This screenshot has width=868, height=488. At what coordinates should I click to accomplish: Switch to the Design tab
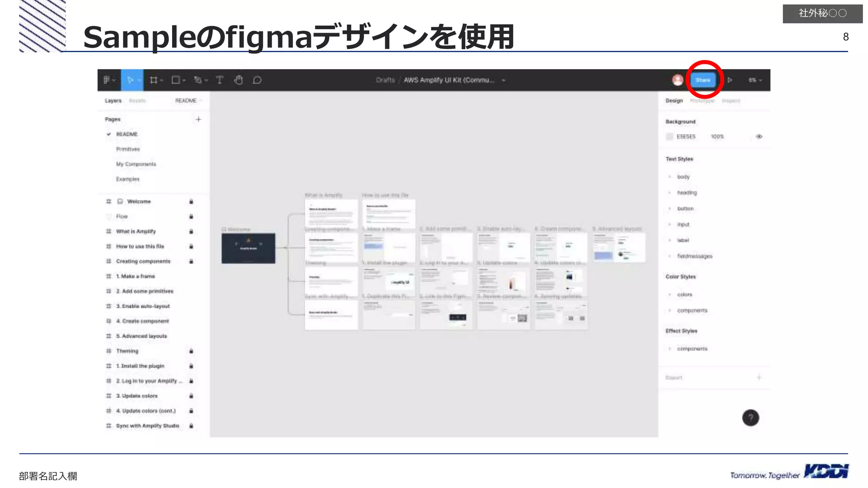(674, 101)
